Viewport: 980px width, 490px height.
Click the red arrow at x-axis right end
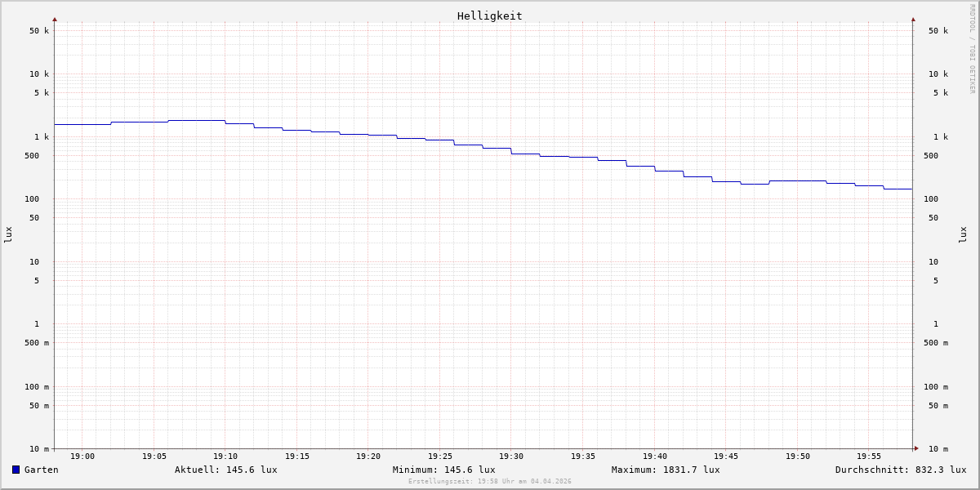[x=916, y=448]
